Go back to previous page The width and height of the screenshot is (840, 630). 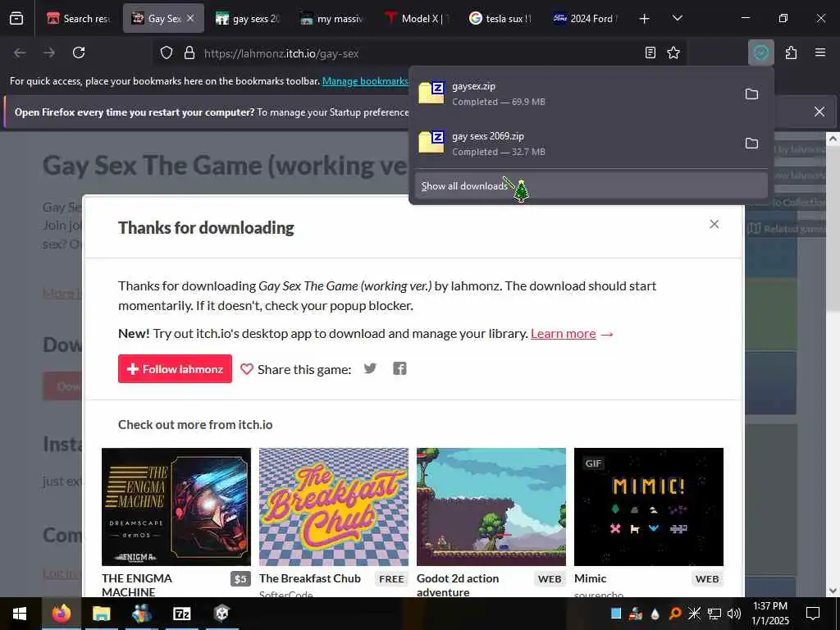pyautogui.click(x=20, y=52)
